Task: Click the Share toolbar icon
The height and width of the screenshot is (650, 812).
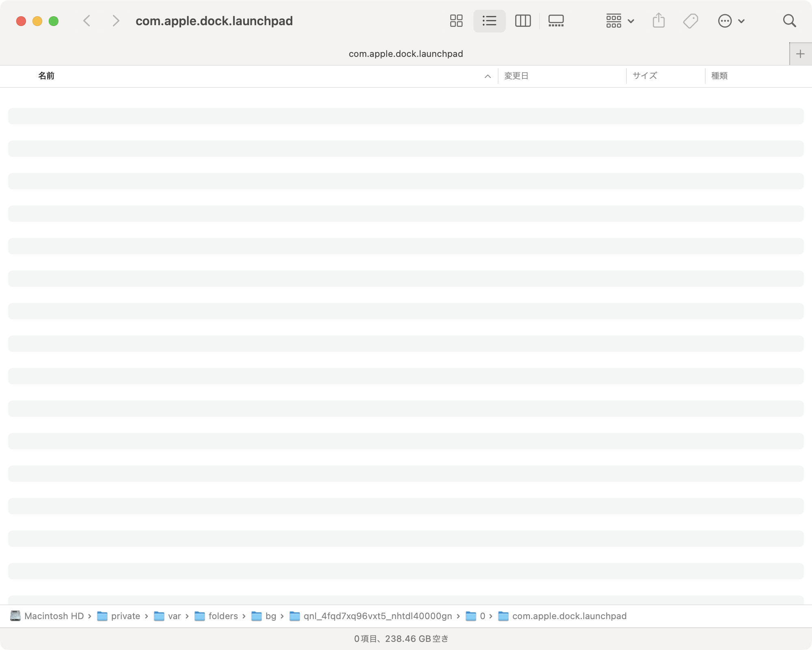Action: pyautogui.click(x=659, y=21)
